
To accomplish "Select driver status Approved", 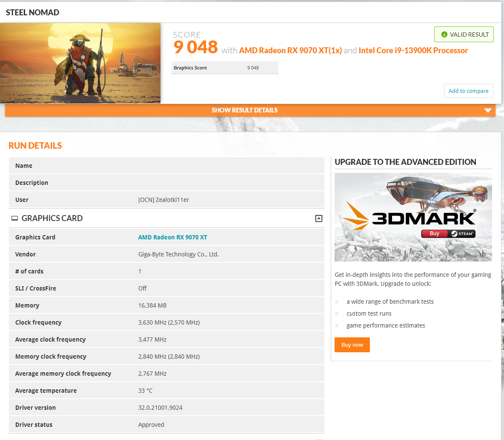I will [x=151, y=425].
